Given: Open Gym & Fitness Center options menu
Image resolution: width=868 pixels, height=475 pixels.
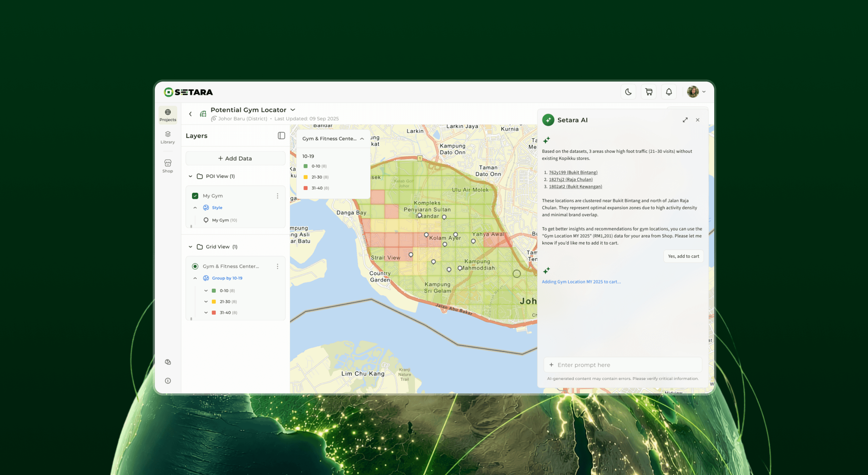Looking at the screenshot, I should tap(277, 266).
